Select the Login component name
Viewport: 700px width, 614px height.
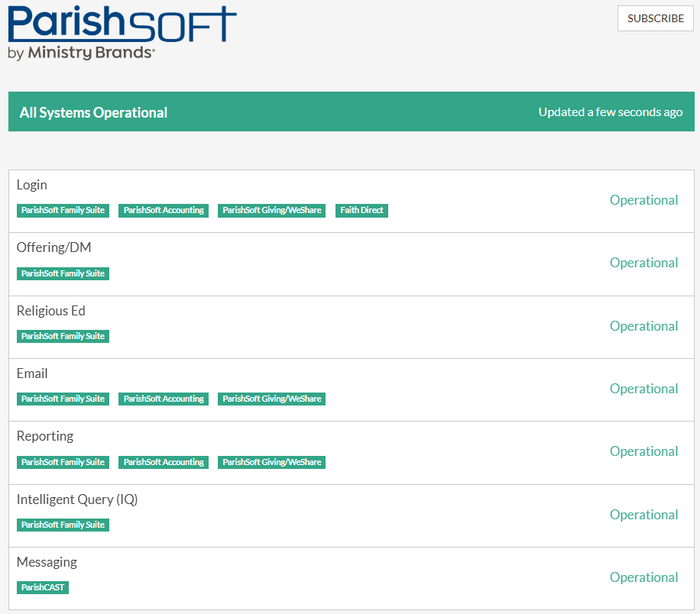click(31, 185)
